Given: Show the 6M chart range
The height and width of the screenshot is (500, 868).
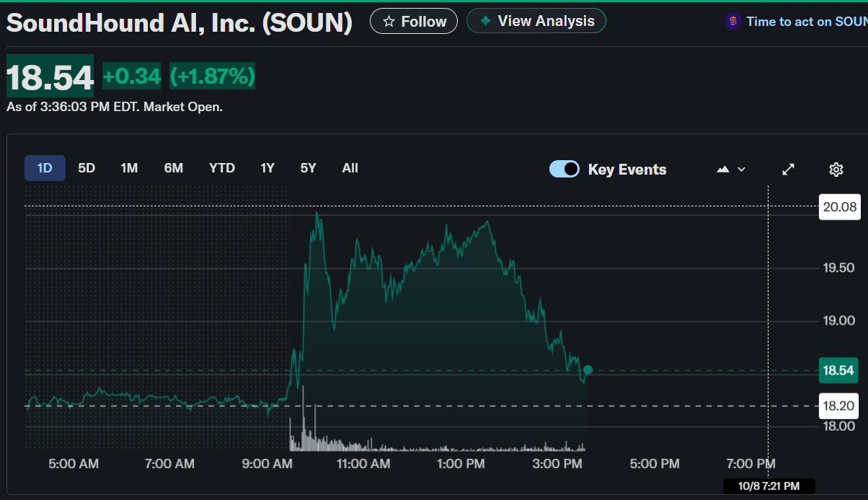Looking at the screenshot, I should 174,168.
